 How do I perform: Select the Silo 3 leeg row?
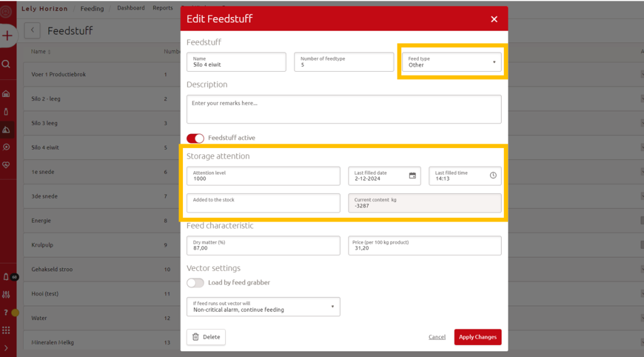[102, 123]
